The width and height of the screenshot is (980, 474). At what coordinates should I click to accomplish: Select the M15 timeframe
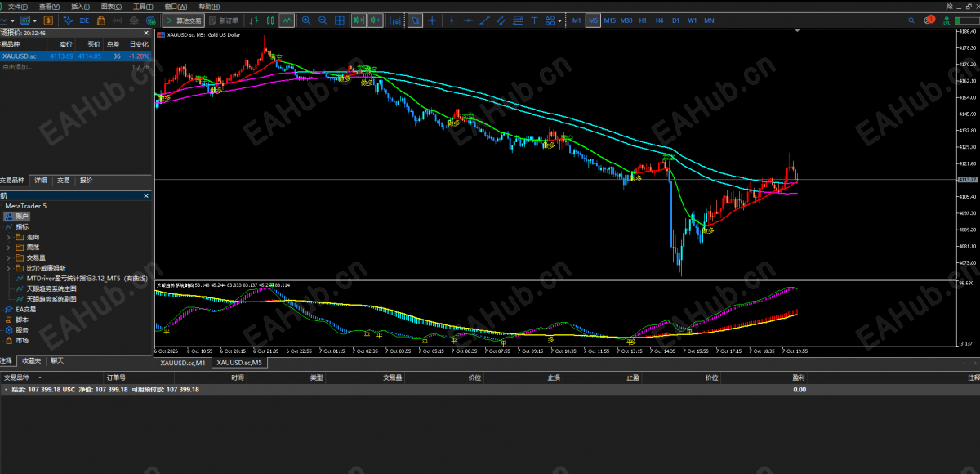pos(609,20)
